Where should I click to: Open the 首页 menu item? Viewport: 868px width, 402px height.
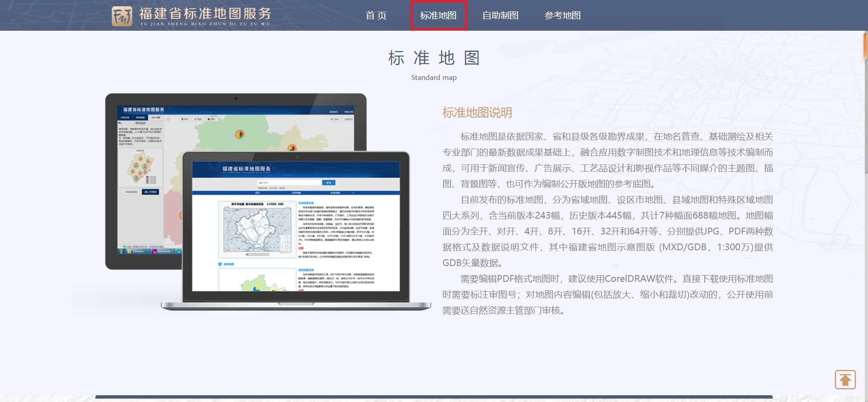(376, 15)
